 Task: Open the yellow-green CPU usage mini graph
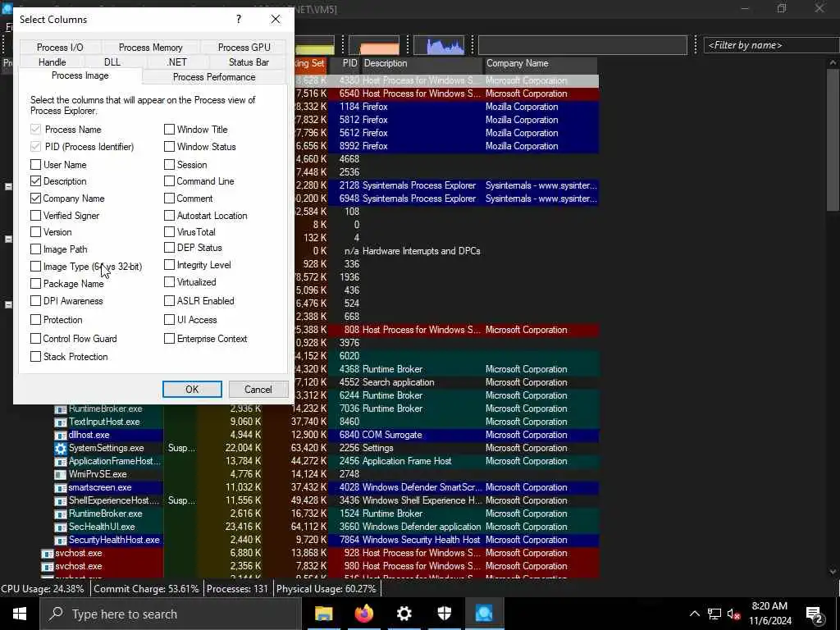[314, 46]
